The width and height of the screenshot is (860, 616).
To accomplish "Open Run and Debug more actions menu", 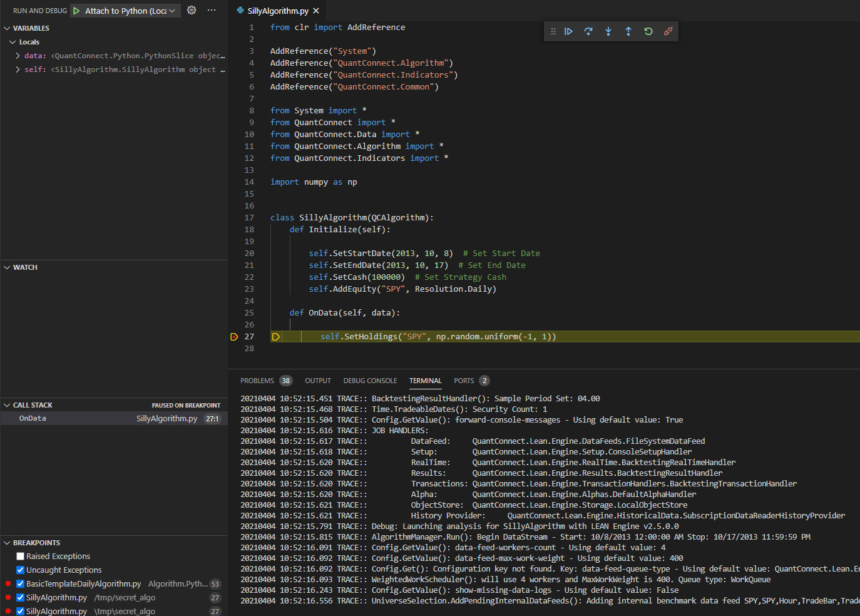I will 212,11.
